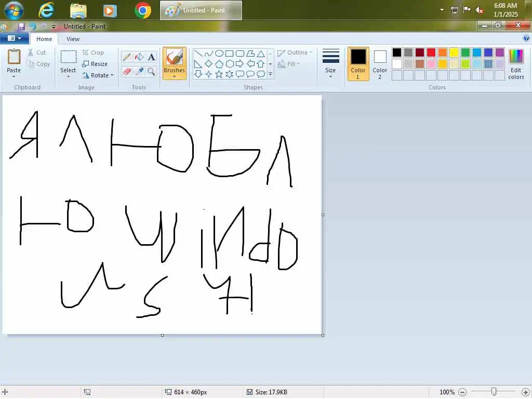Open the Windows Start button
The width and height of the screenshot is (532, 399).
(14, 10)
